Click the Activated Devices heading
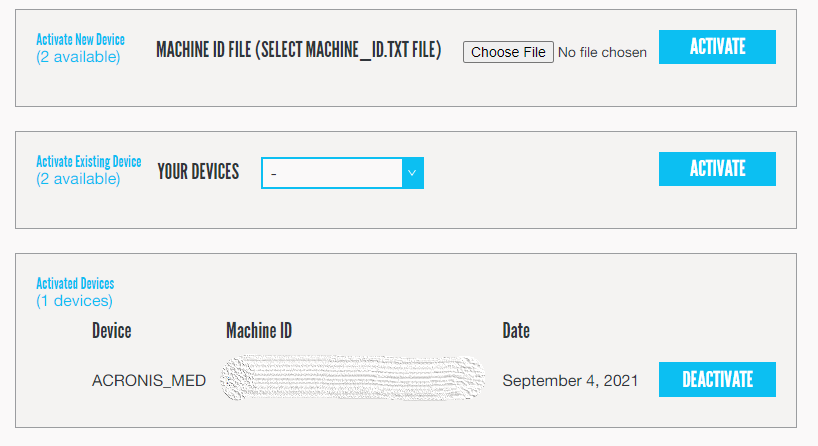The image size is (818, 446). point(75,284)
